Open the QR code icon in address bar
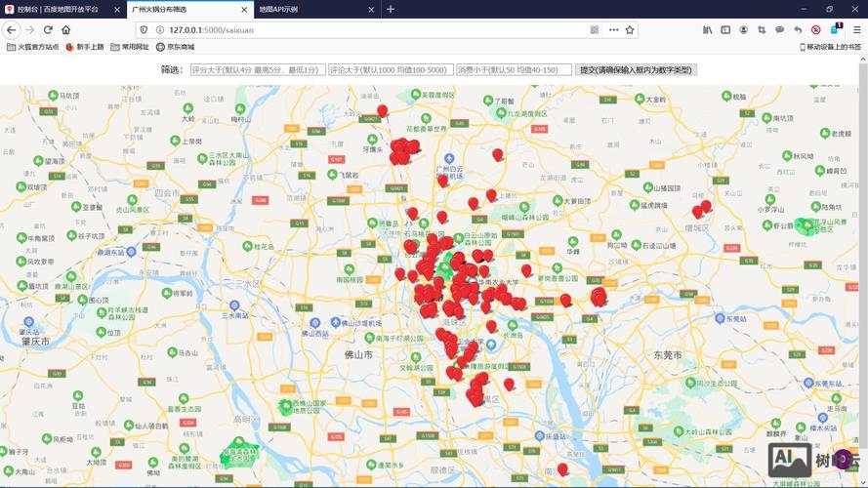This screenshot has width=868, height=488. coord(595,30)
